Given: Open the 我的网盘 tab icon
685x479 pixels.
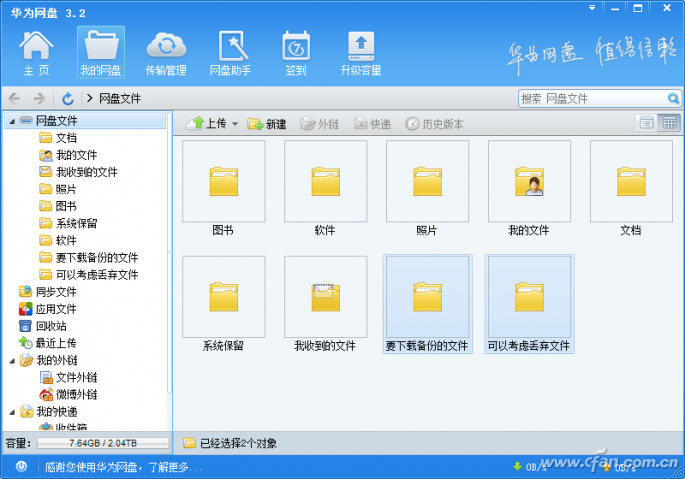Looking at the screenshot, I should coord(101,52).
